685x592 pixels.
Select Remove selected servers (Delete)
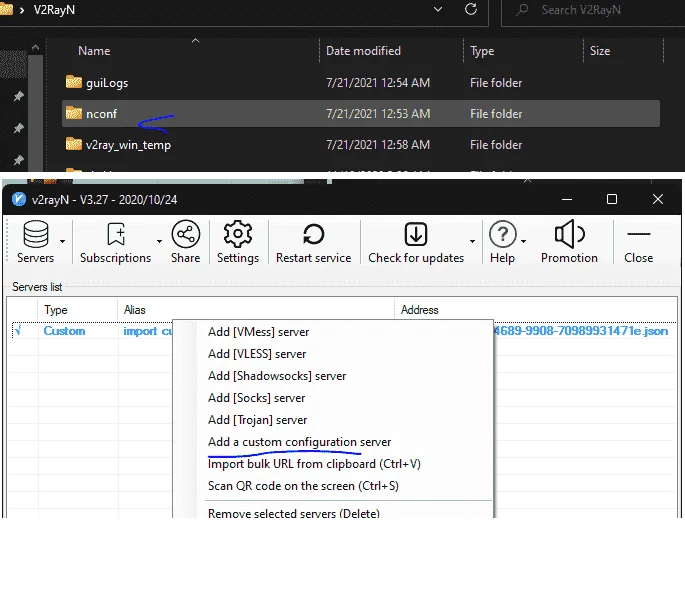coord(294,513)
